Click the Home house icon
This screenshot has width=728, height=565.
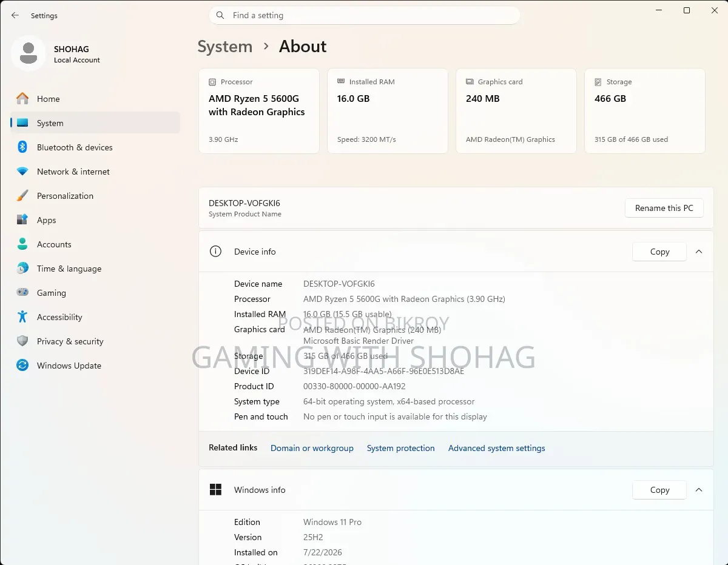click(22, 98)
